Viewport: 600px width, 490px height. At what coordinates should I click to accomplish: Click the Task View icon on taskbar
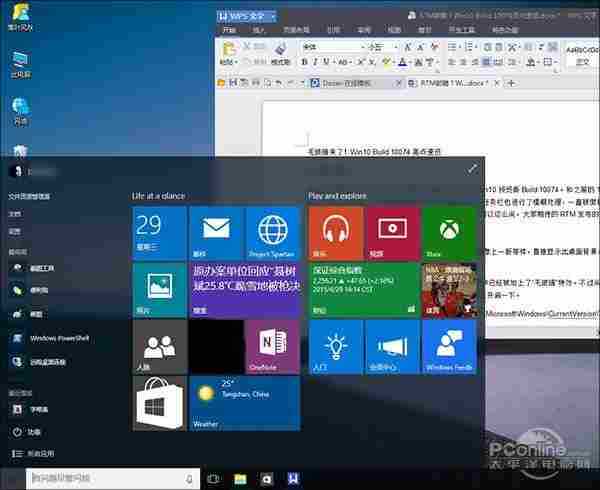(x=213, y=480)
